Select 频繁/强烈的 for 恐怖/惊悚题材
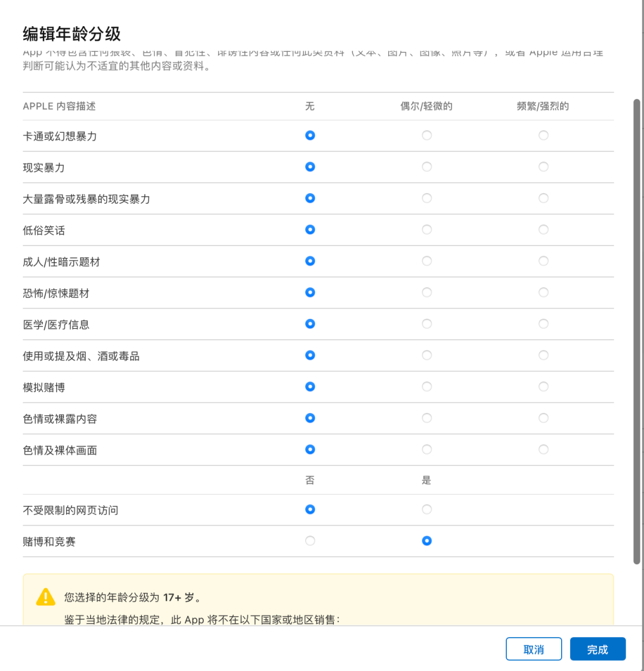The image size is (644, 671). coord(543,292)
